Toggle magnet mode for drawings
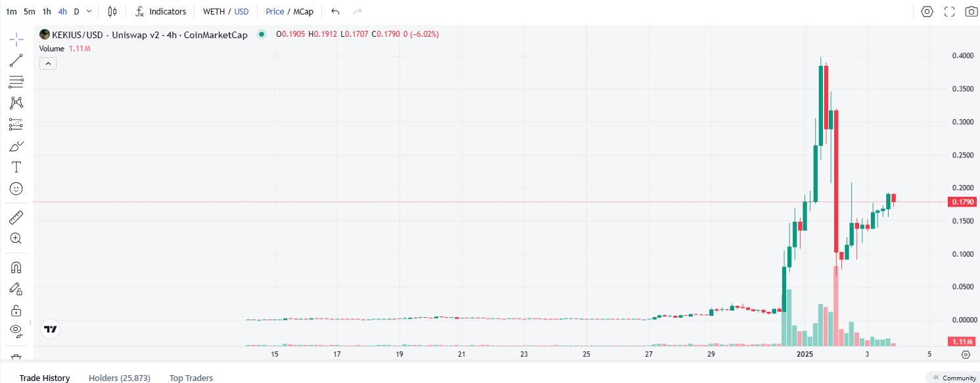 pyautogui.click(x=16, y=267)
